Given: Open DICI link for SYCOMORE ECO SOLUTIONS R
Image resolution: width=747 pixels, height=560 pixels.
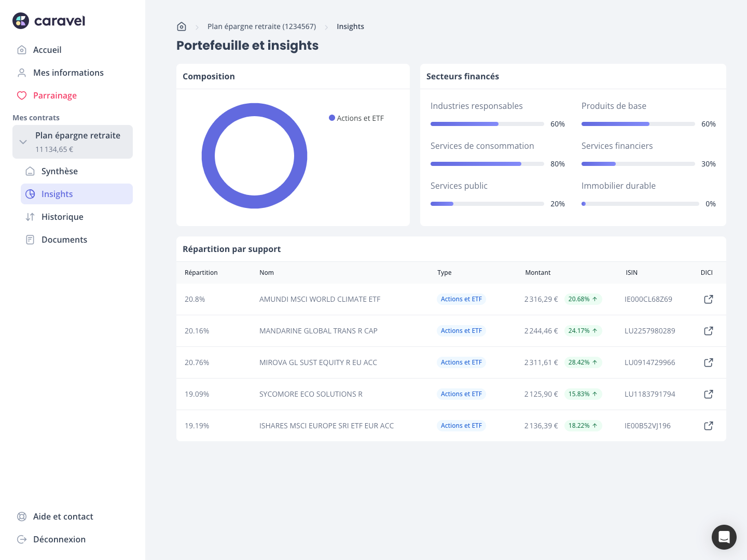Looking at the screenshot, I should pyautogui.click(x=709, y=394).
